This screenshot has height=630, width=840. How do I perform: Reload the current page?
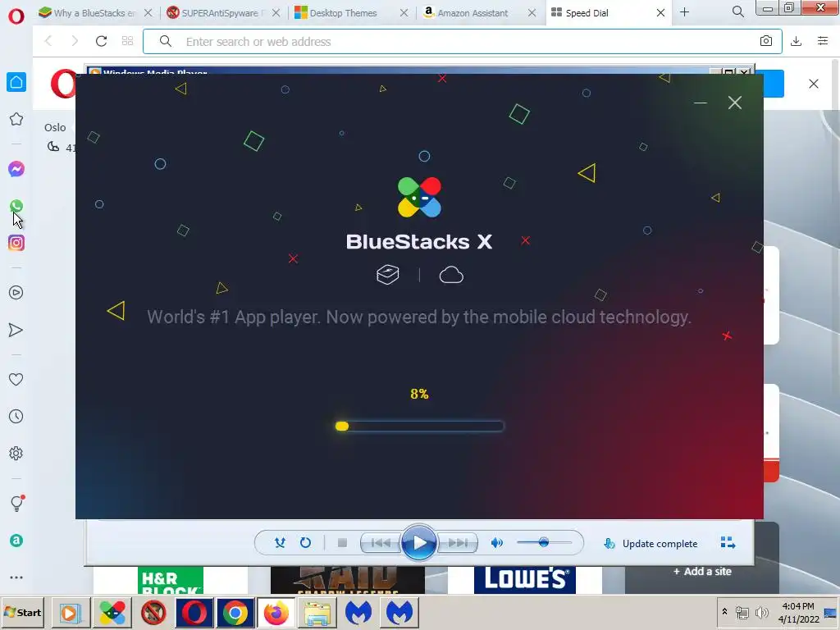[101, 41]
